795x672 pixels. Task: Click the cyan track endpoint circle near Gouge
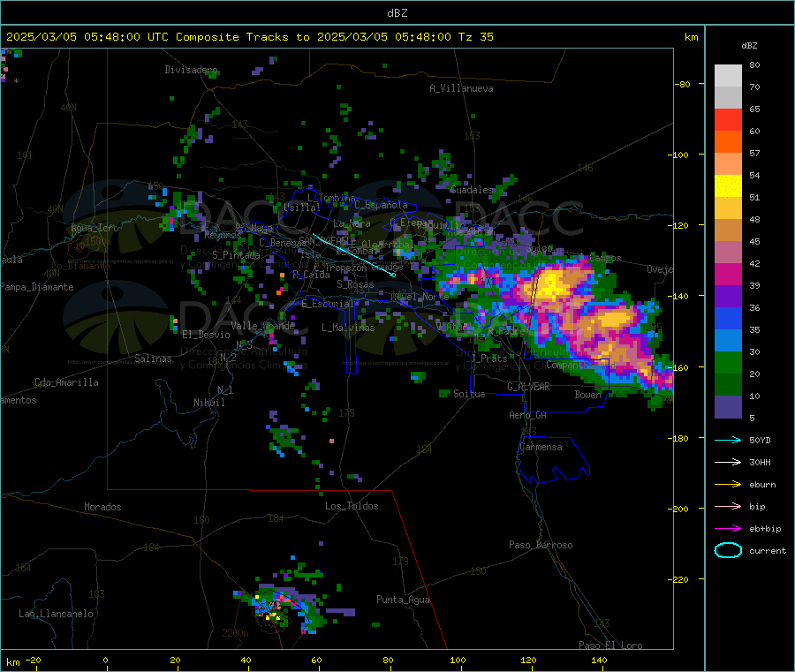pos(393,275)
